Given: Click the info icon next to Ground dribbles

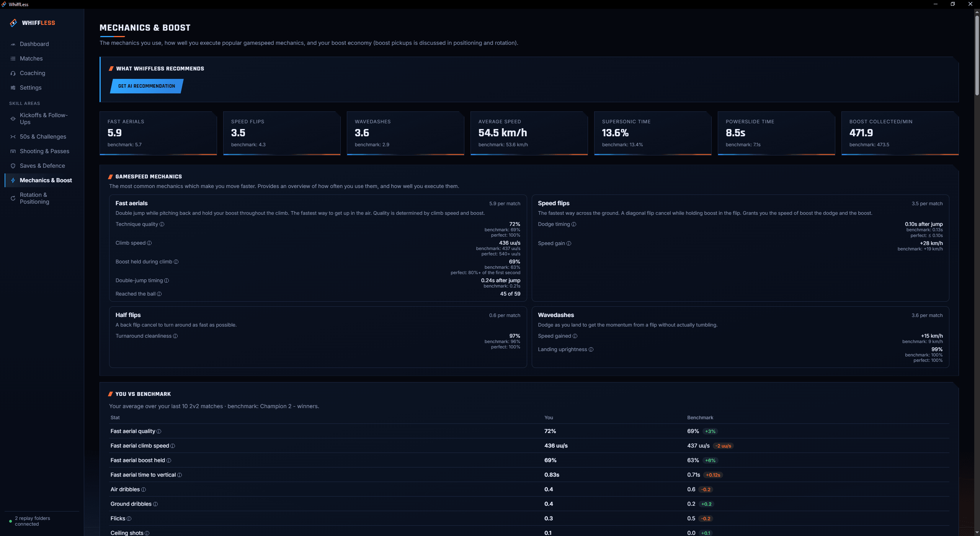Looking at the screenshot, I should click(x=155, y=504).
